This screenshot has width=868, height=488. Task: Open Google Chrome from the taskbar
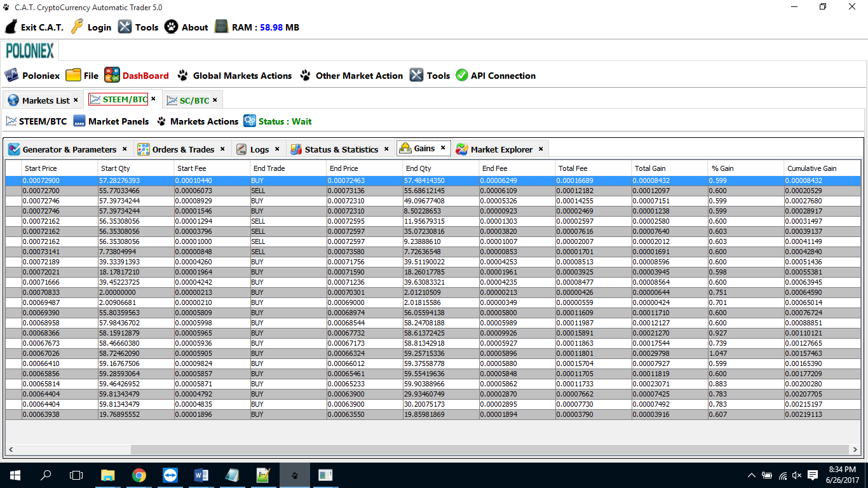point(139,475)
